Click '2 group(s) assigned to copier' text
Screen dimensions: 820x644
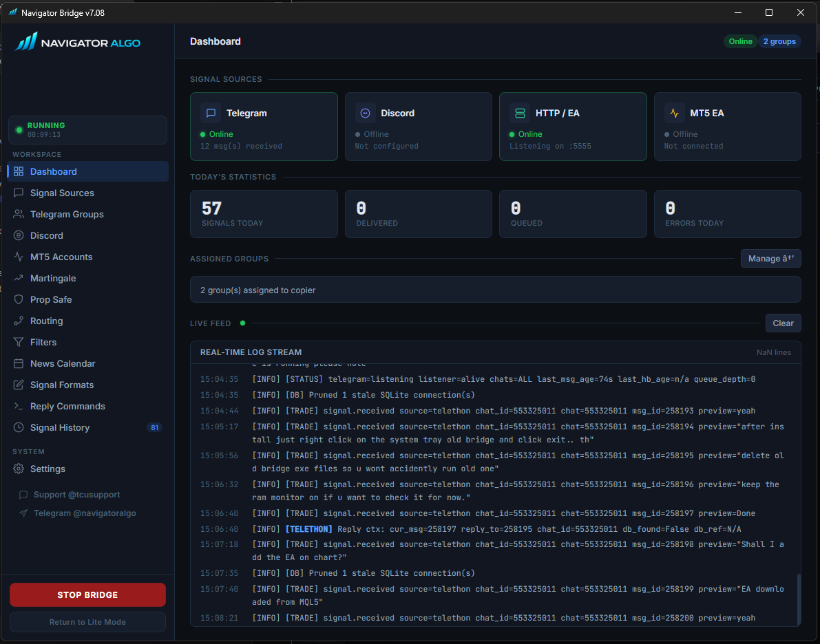pos(257,290)
